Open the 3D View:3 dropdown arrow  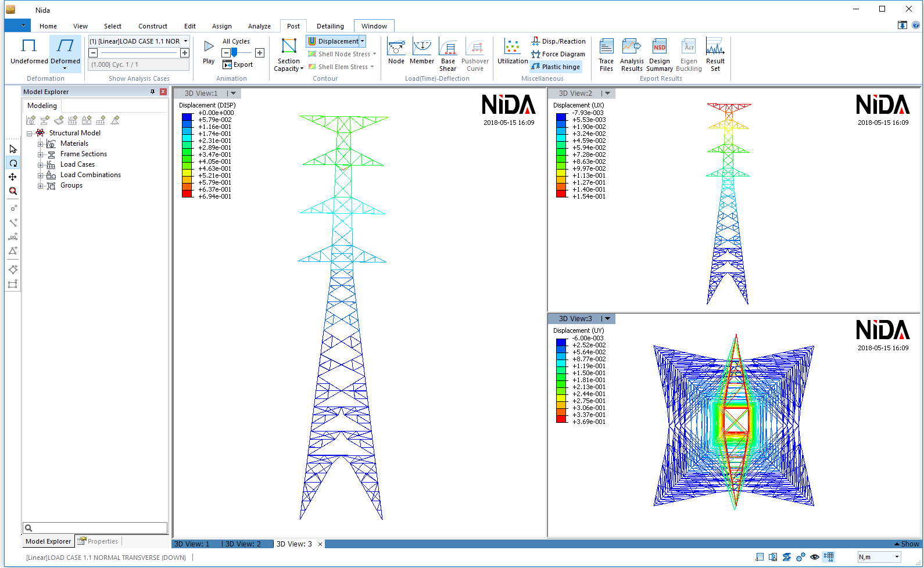pos(607,319)
